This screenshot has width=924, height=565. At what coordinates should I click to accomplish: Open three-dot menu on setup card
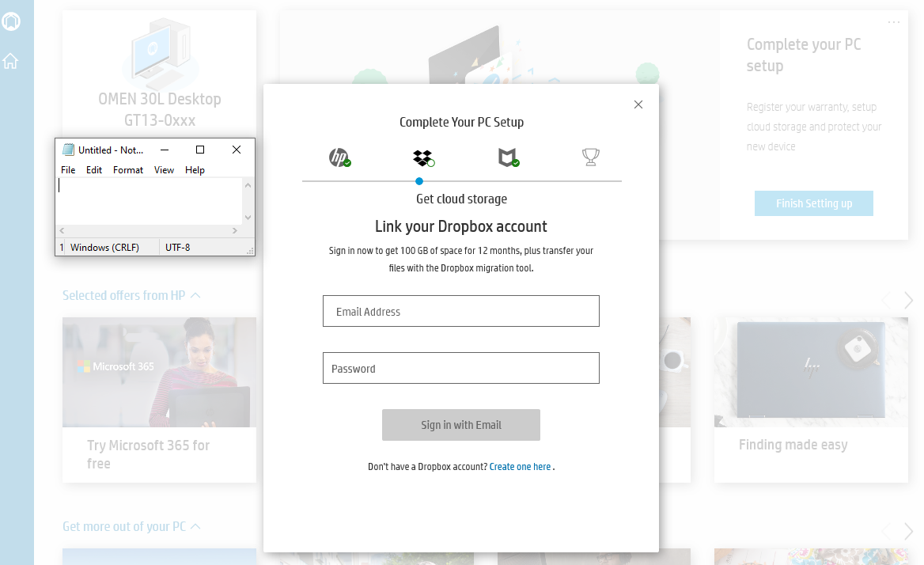coord(893,22)
